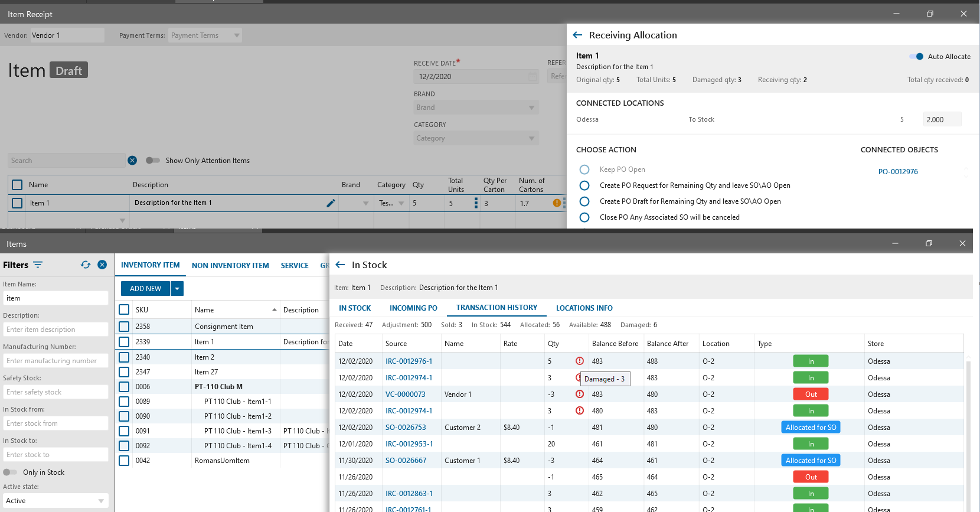The width and height of the screenshot is (980, 512).
Task: Clear filters using the X icon
Action: click(102, 265)
